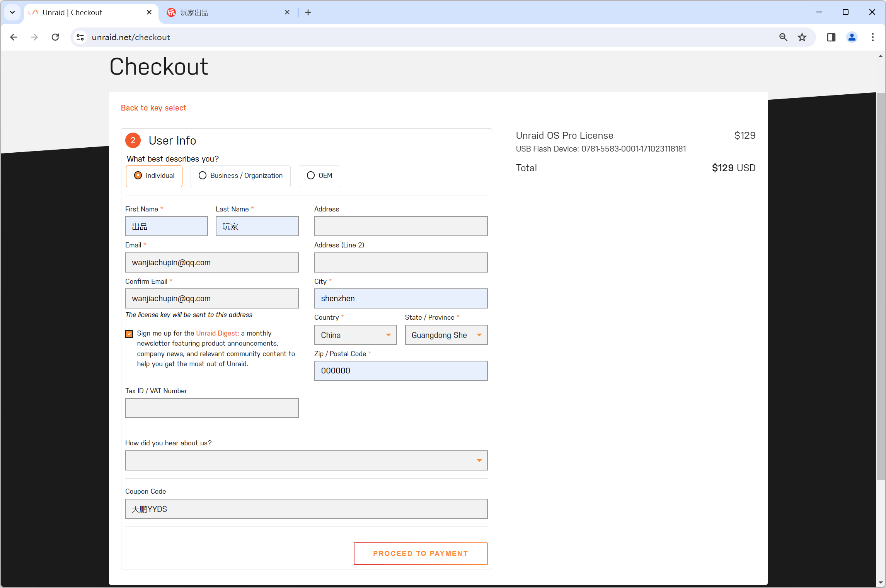Click the Unraid OS Pro License text
The height and width of the screenshot is (588, 886).
click(x=564, y=136)
